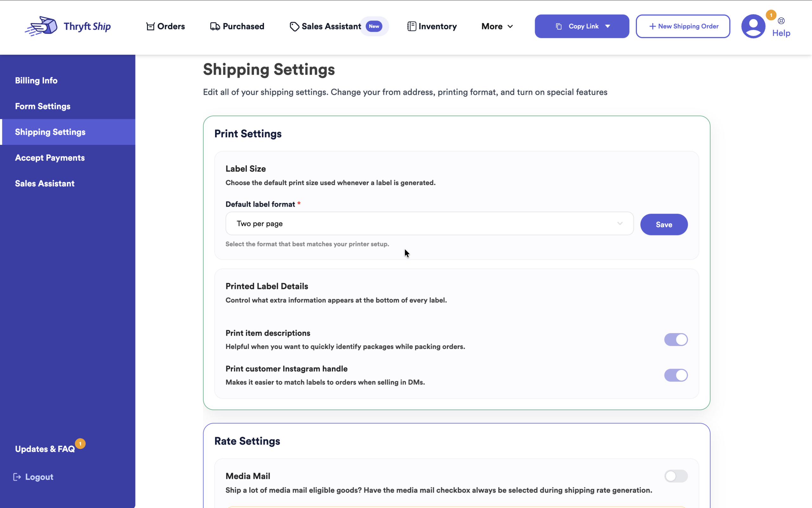Click 'Select the format that best matches' hint
812x508 pixels.
(x=307, y=244)
